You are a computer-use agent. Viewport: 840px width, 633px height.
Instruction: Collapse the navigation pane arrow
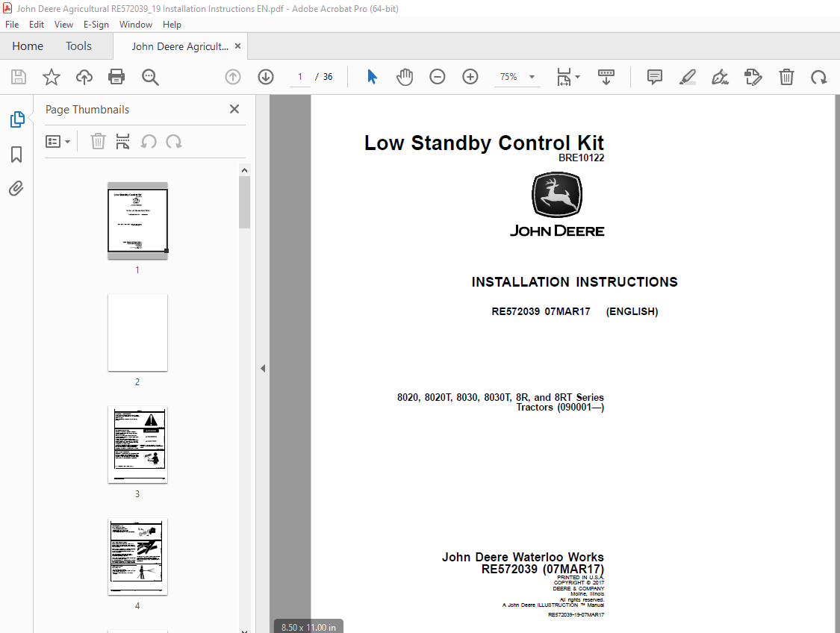point(263,369)
